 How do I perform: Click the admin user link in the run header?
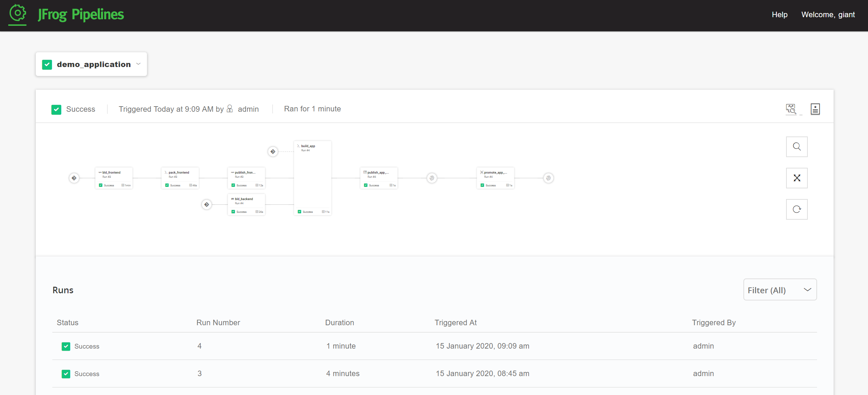(x=248, y=109)
